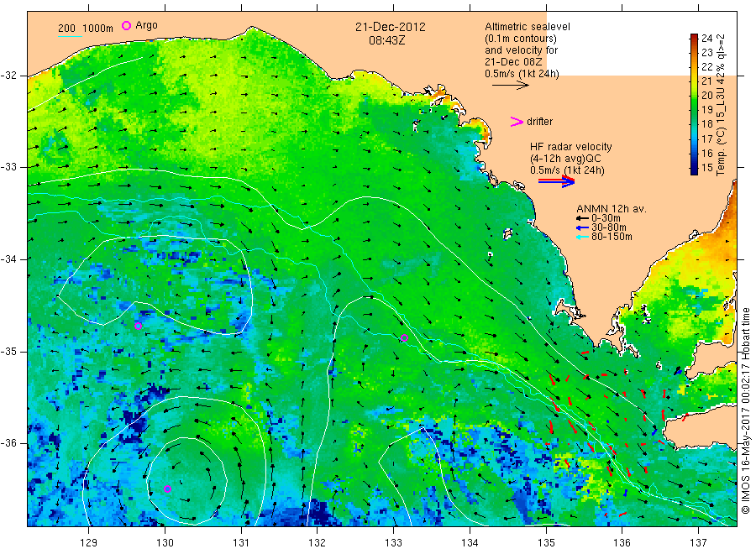
Task: Click the '200' isobath legend label
Action: pyautogui.click(x=66, y=29)
